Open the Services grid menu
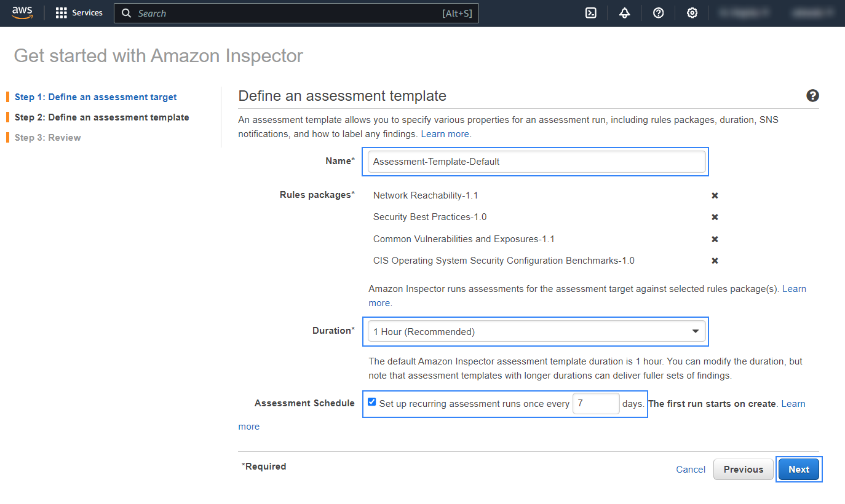845x504 pixels. click(79, 13)
